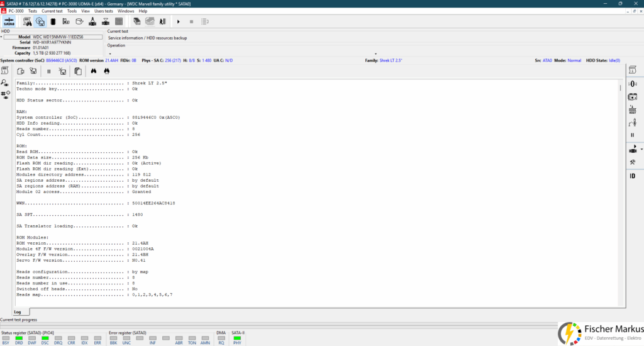
Task: Click the ERR status indicator
Action: coord(97,338)
